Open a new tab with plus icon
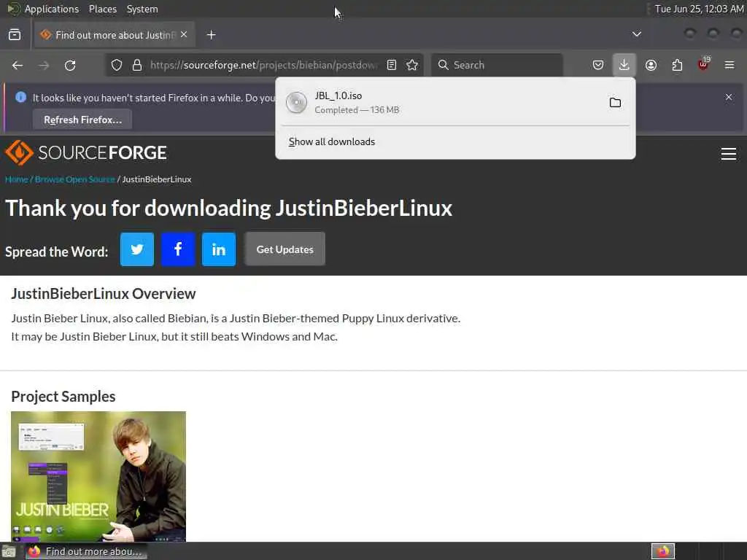This screenshot has height=560, width=747. (212, 35)
